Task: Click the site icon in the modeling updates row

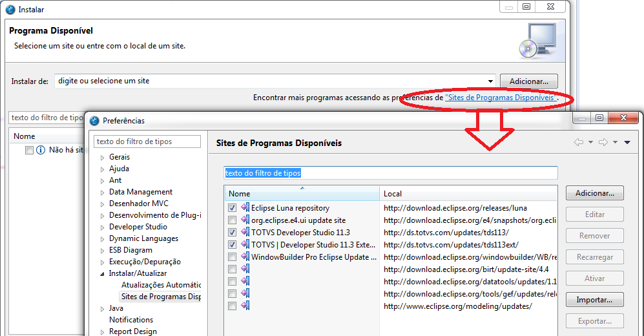Action: tap(245, 306)
